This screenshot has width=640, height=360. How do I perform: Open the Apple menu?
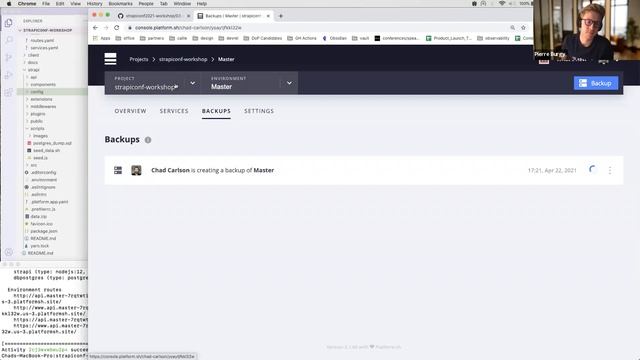pyautogui.click(x=9, y=4)
